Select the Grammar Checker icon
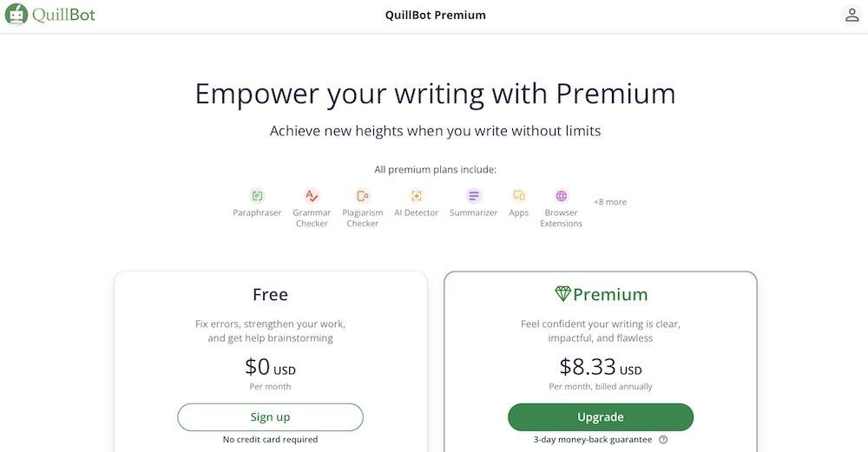The width and height of the screenshot is (868, 452). click(312, 196)
